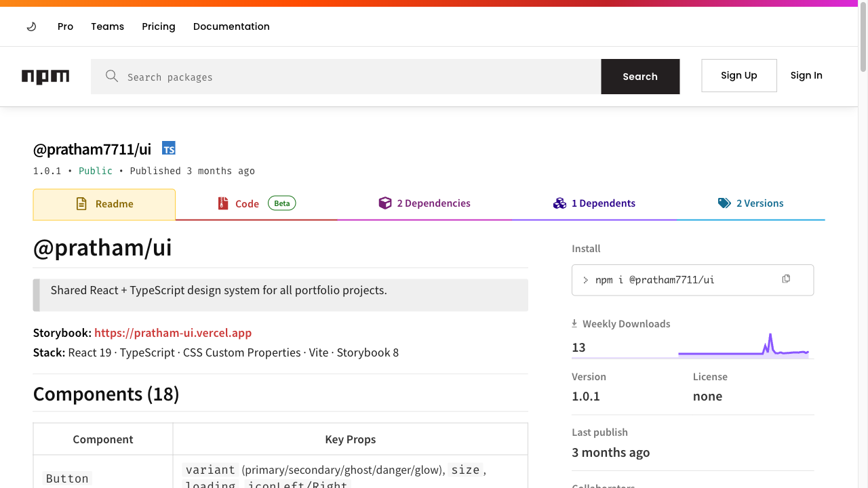
Task: Click the weekly downloads count 13
Action: 578,348
